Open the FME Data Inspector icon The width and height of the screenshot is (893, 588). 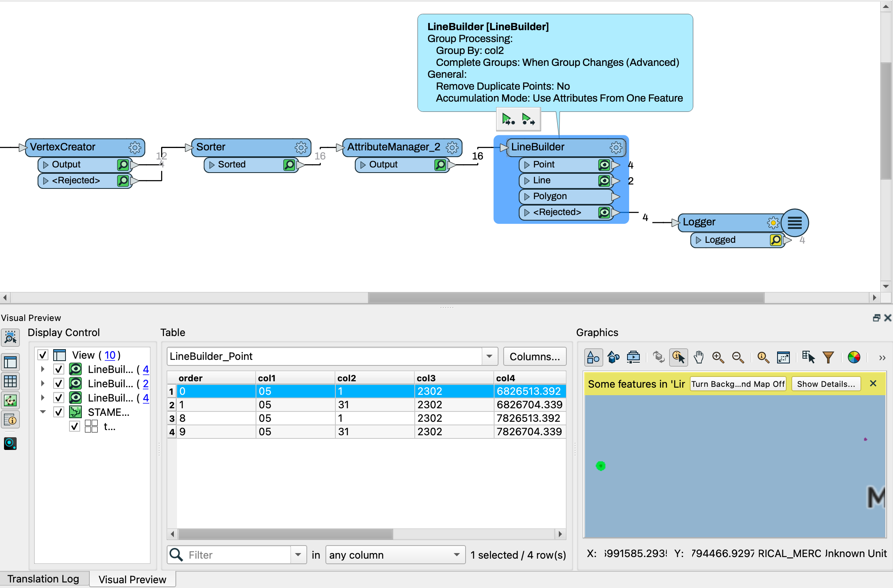point(10,444)
